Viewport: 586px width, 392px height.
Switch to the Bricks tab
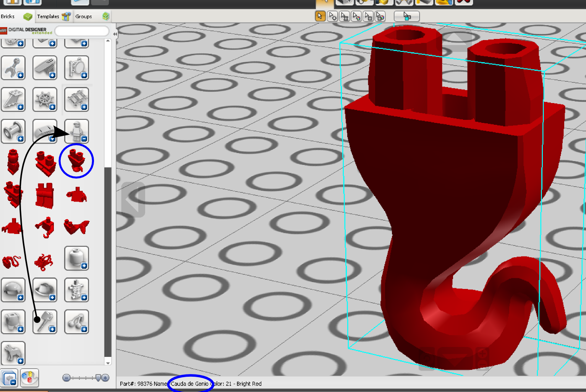(16, 16)
